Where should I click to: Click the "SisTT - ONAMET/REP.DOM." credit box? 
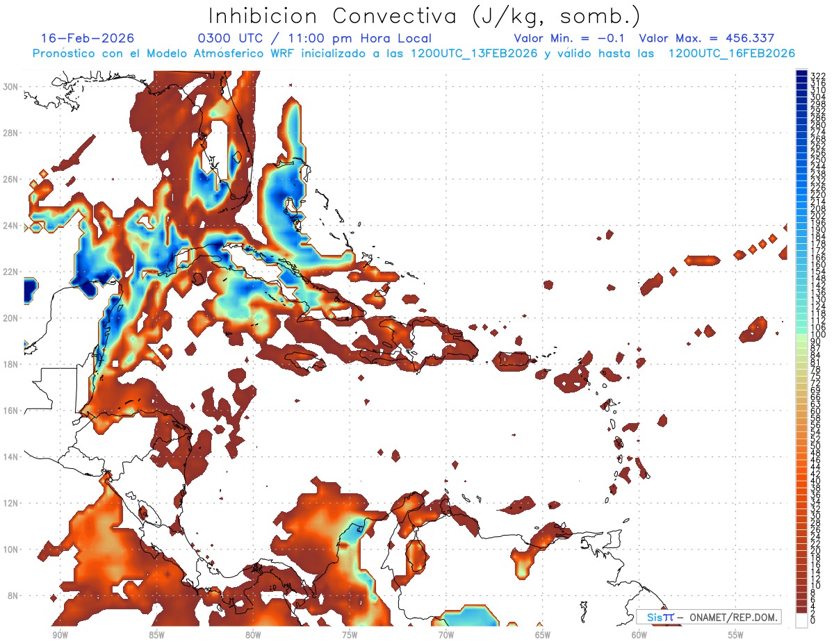708,617
